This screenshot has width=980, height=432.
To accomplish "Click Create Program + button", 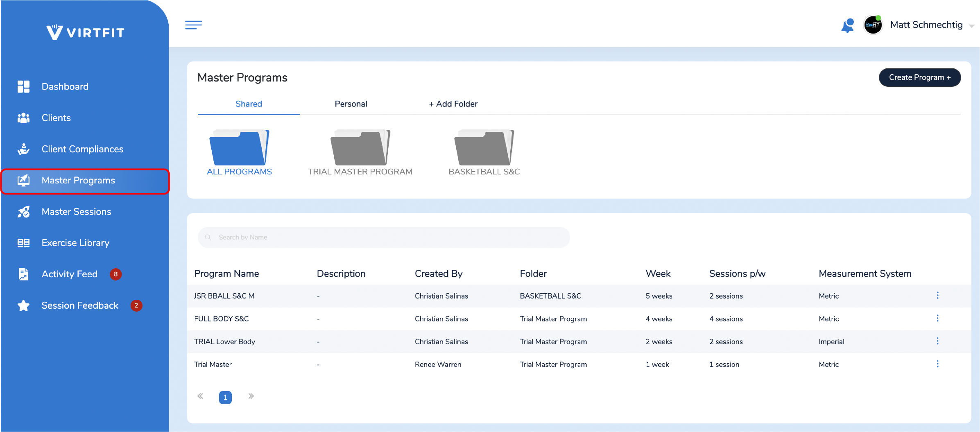I will tap(920, 77).
